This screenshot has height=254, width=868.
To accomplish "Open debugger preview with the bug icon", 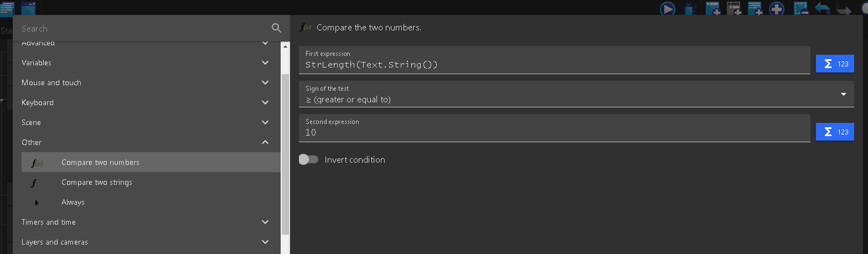I will [x=689, y=8].
